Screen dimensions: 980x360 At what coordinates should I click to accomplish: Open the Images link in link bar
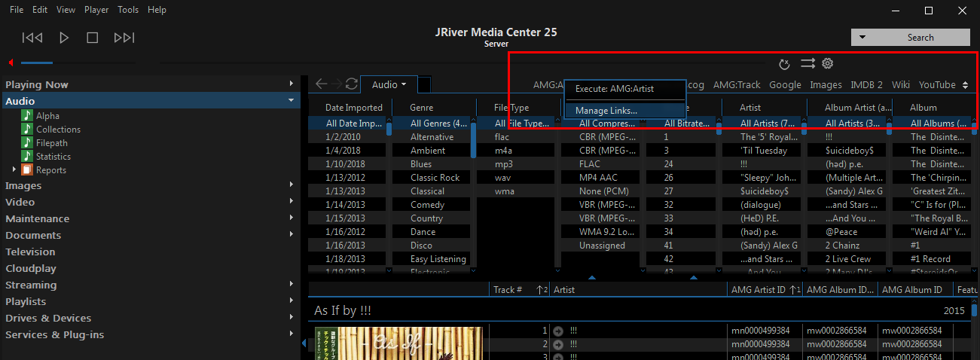click(826, 85)
